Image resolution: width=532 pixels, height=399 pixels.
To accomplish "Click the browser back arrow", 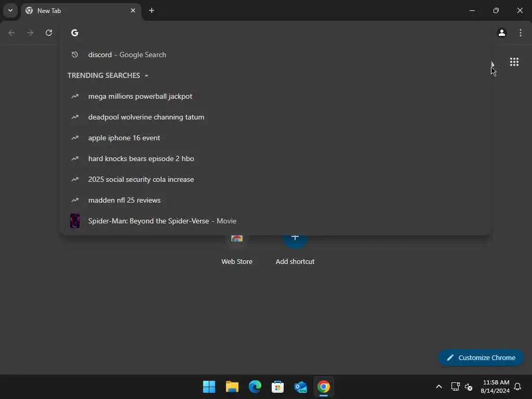I will pos(11,33).
